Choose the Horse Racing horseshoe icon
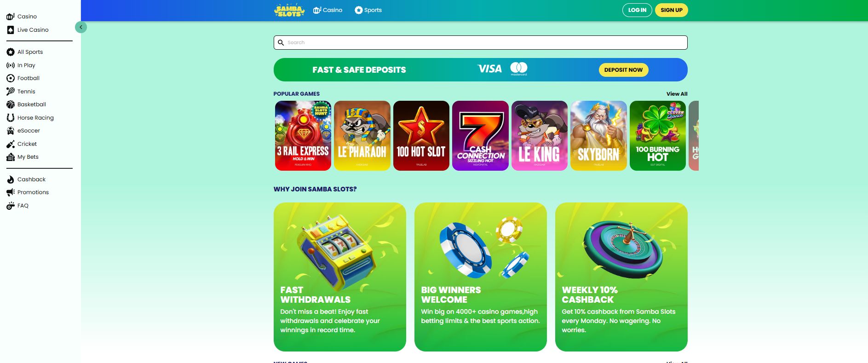The image size is (868, 363). point(11,118)
